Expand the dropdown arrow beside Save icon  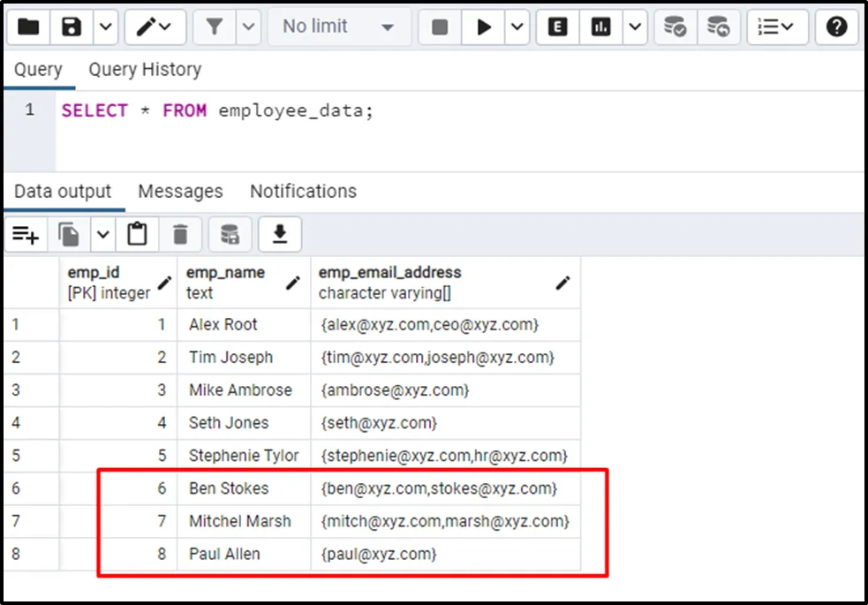point(105,27)
